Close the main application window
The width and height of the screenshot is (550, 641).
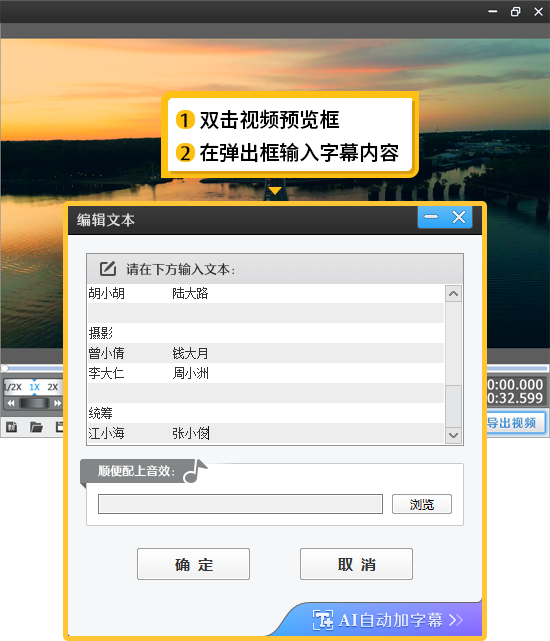[x=538, y=11]
